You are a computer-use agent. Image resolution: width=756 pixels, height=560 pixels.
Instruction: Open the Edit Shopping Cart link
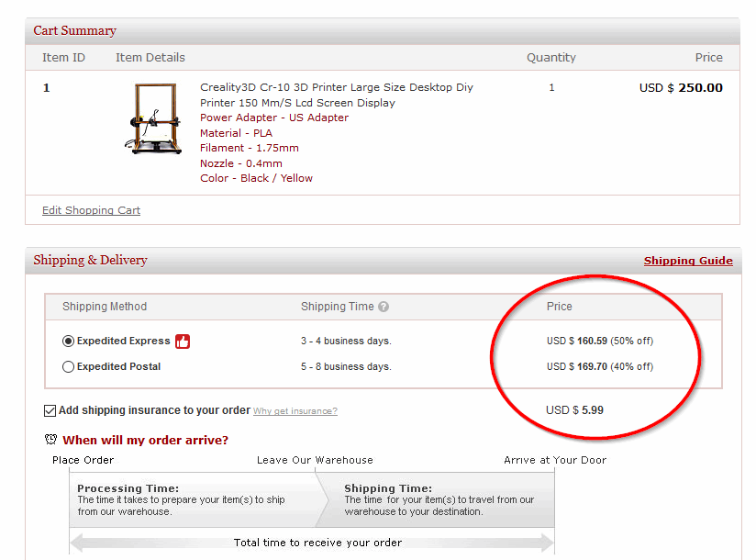91,210
